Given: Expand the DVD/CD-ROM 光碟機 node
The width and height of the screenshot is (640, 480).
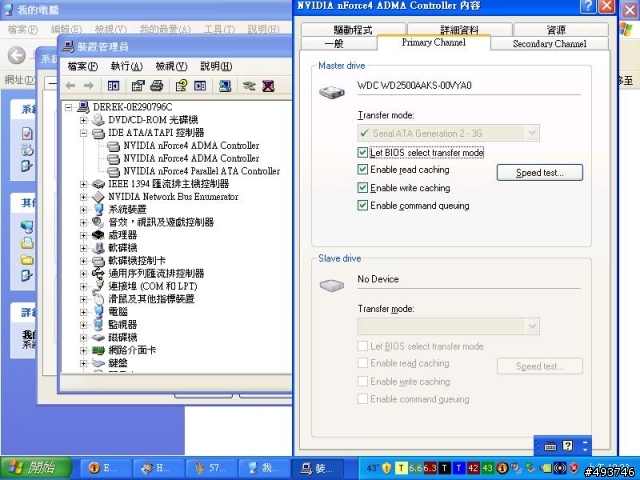Looking at the screenshot, I should 84,120.
